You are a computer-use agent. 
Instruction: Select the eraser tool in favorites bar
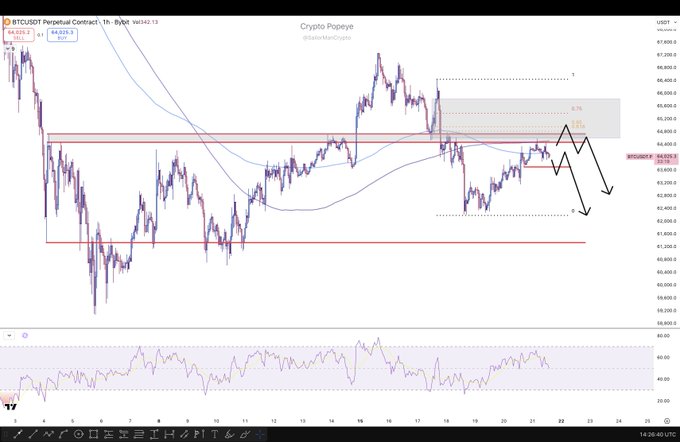pos(245,434)
